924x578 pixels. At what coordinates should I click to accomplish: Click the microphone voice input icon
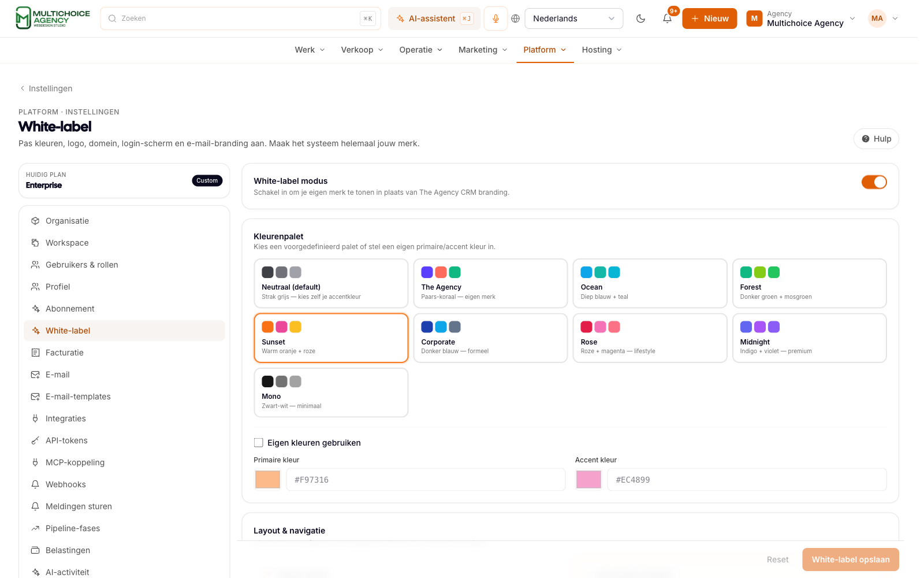(x=495, y=18)
